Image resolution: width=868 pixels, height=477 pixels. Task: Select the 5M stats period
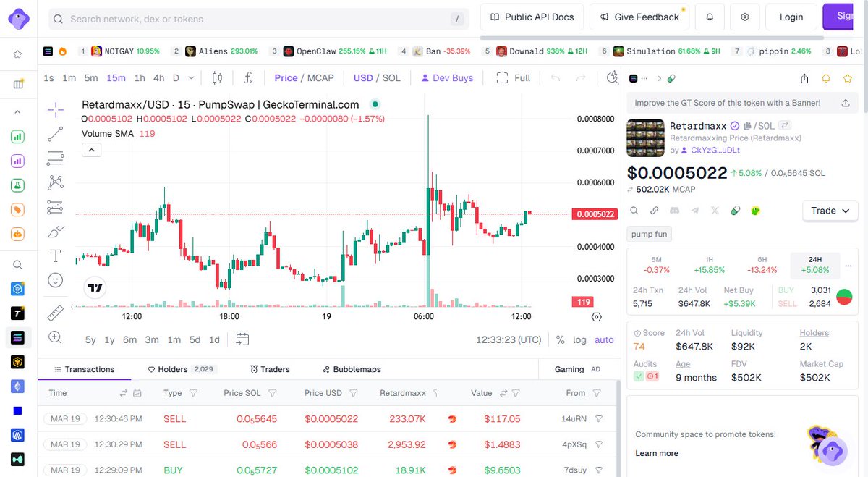click(656, 264)
